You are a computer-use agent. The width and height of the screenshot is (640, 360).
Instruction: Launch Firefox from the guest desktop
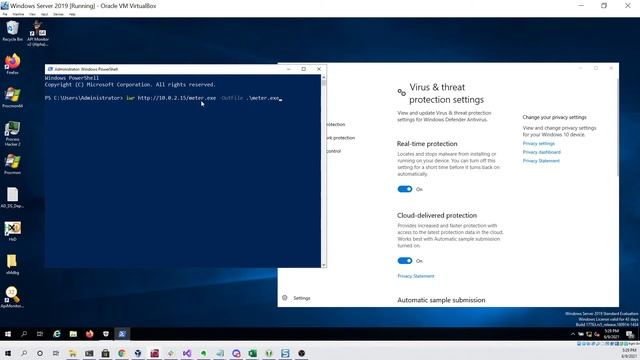(x=12, y=64)
